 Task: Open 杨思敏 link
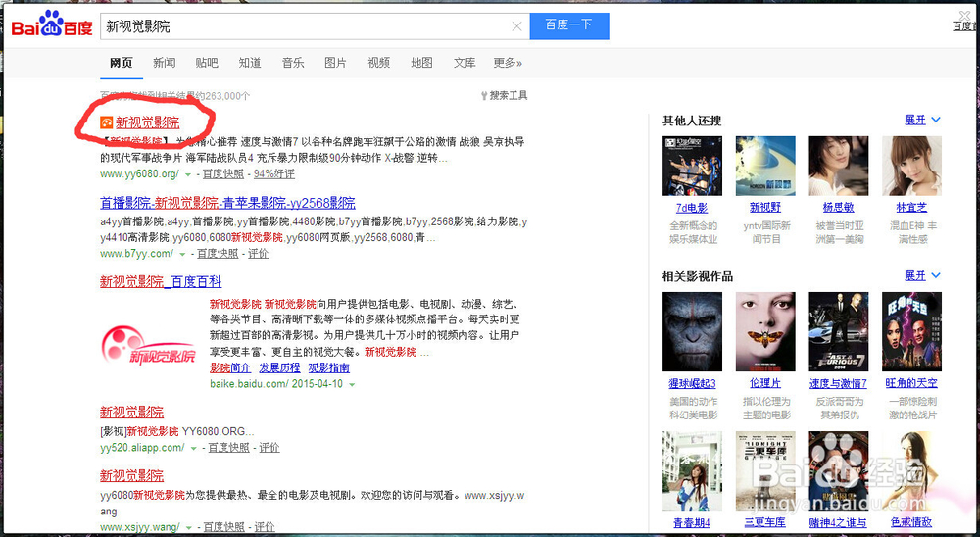pyautogui.click(x=839, y=208)
